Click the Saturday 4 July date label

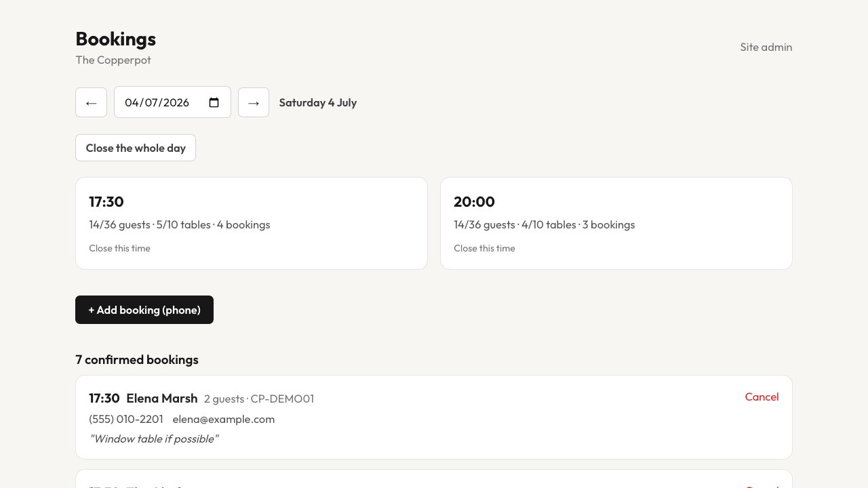coord(318,102)
